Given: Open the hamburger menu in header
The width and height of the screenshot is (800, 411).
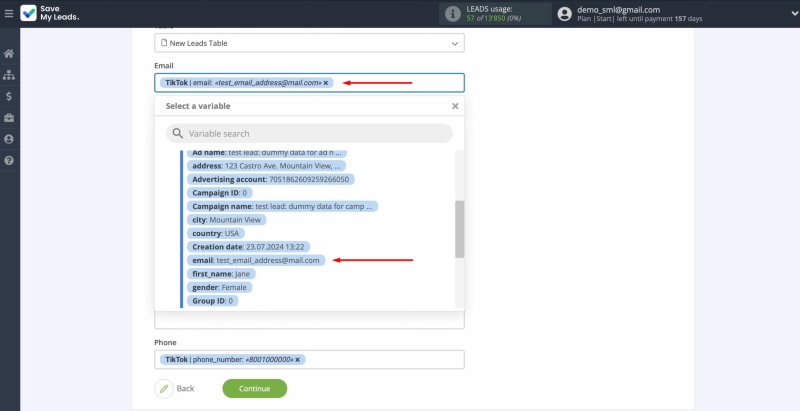Looking at the screenshot, I should click(x=9, y=14).
